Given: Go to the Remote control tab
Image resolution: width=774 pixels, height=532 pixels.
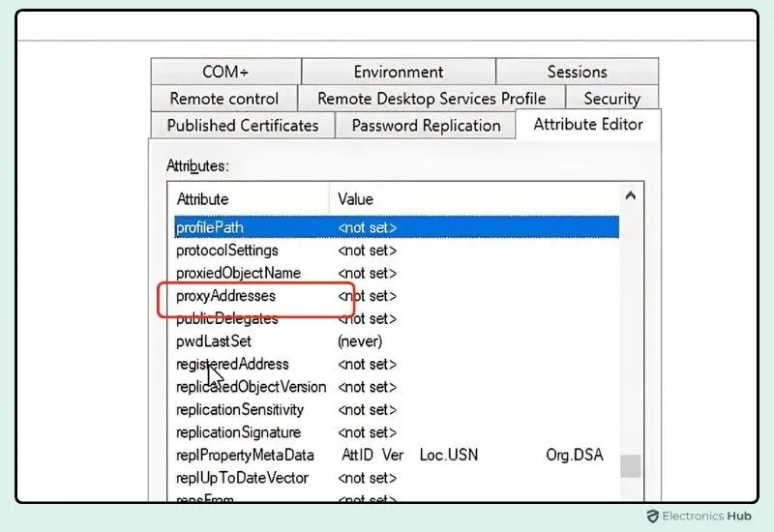Looking at the screenshot, I should (x=223, y=99).
